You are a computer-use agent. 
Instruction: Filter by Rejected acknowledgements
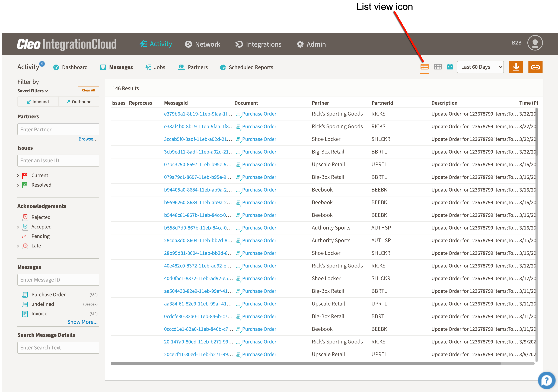click(x=41, y=217)
